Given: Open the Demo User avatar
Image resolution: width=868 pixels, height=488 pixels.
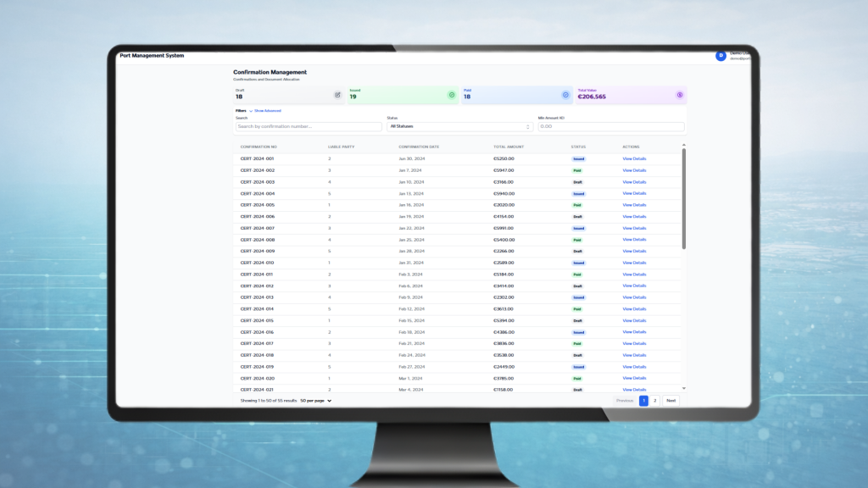Looking at the screenshot, I should tap(721, 56).
